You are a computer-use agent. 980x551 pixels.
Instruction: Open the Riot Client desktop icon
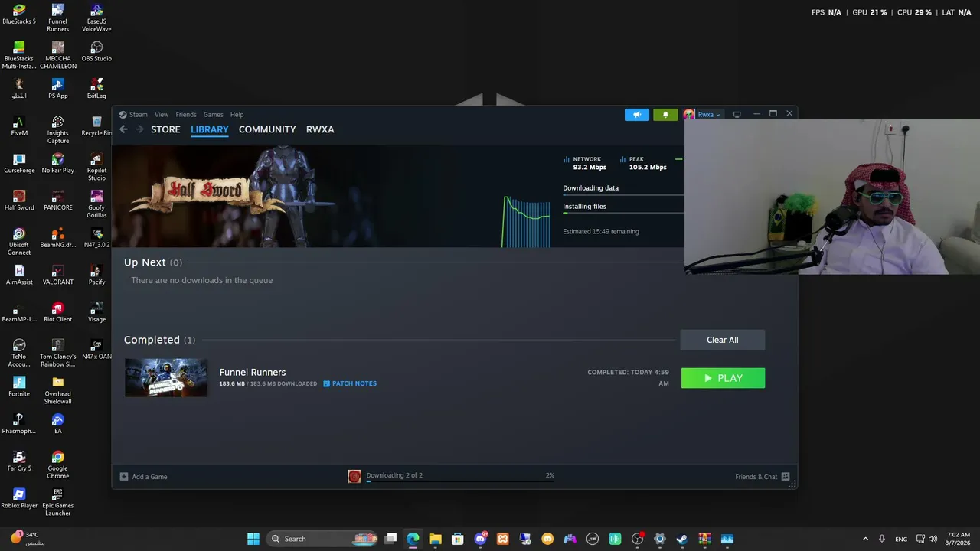pos(58,313)
